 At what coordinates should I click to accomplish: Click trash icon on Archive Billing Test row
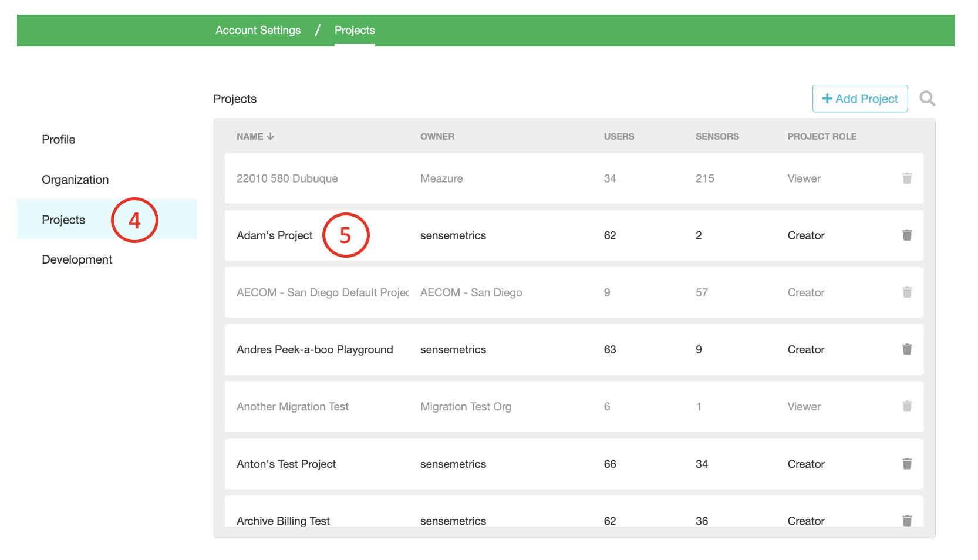(x=907, y=520)
